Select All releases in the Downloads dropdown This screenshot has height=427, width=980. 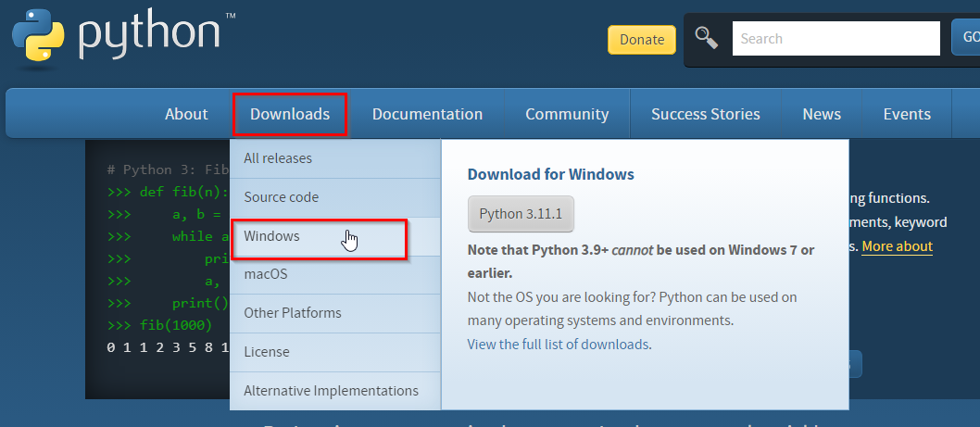click(335, 158)
